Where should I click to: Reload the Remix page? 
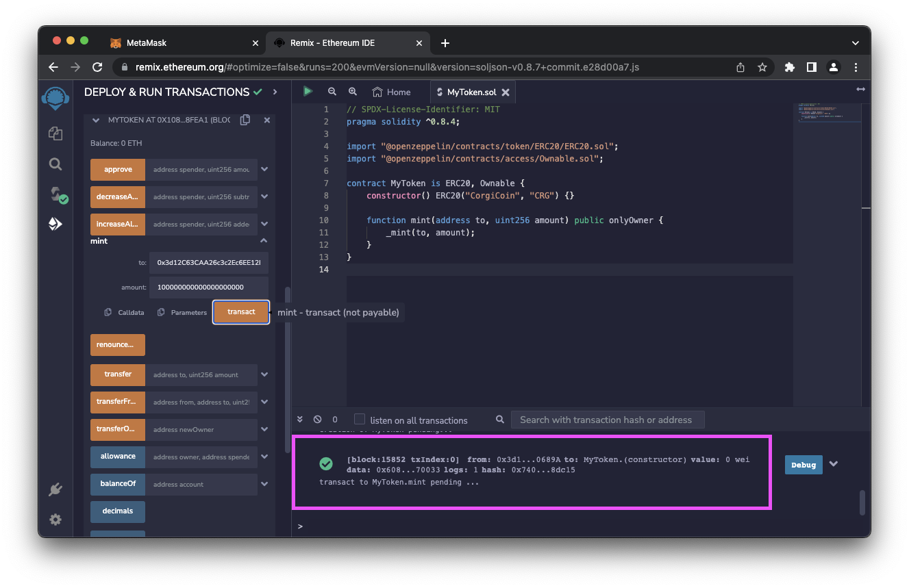point(97,67)
